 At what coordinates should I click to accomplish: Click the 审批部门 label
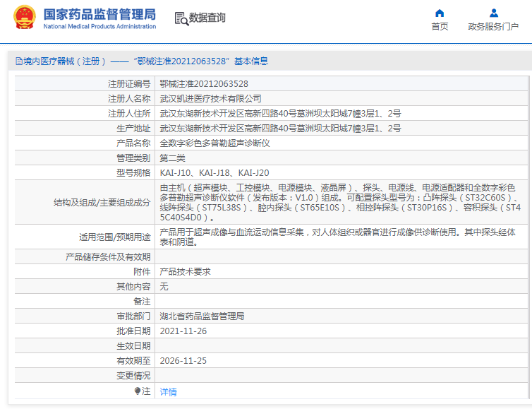click(x=133, y=316)
